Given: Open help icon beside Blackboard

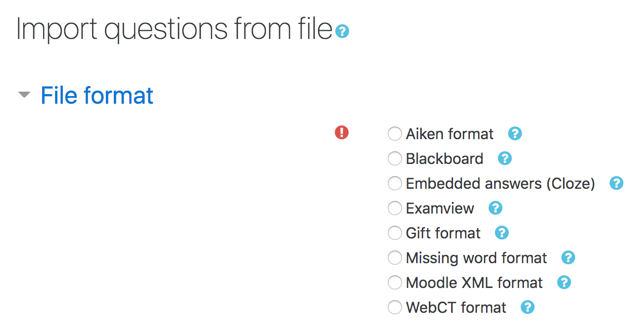Looking at the screenshot, I should coord(505,158).
